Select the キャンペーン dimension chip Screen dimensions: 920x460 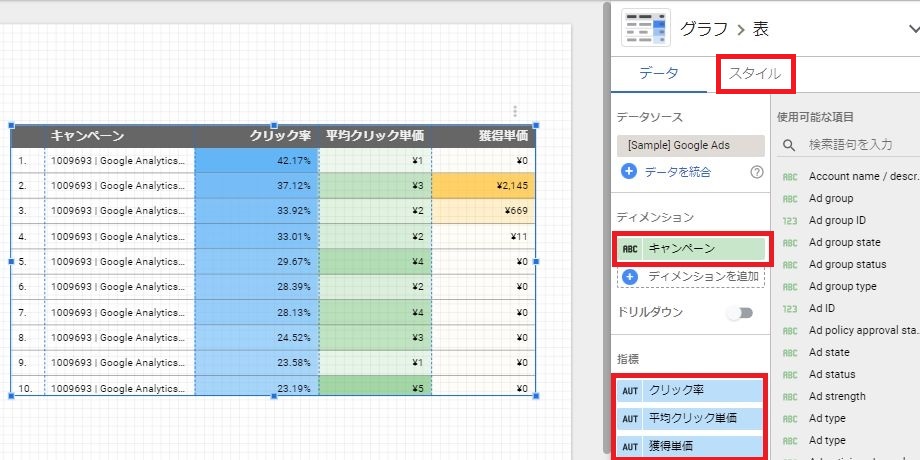tap(691, 249)
